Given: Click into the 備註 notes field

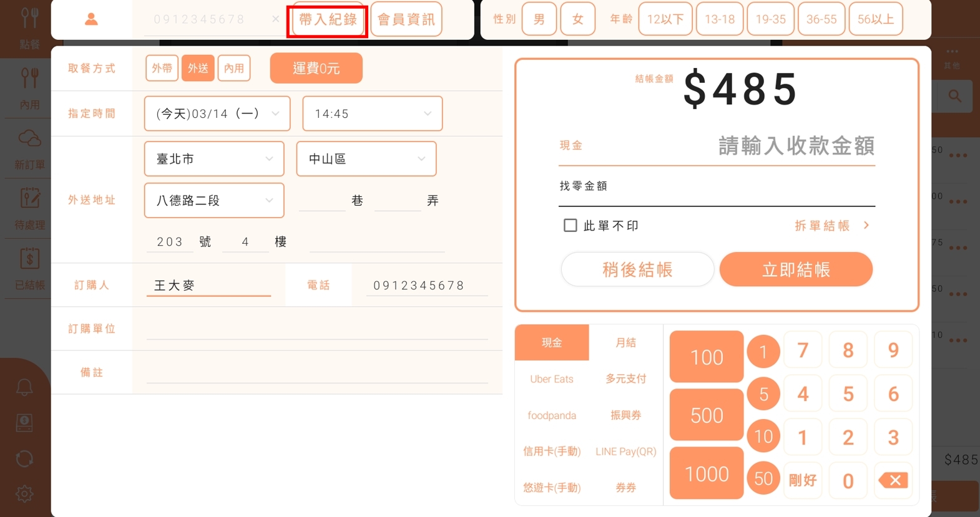Looking at the screenshot, I should 316,372.
